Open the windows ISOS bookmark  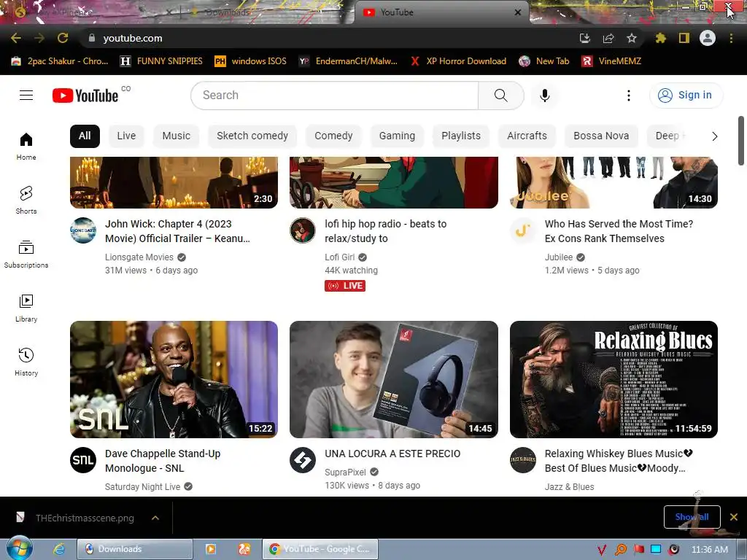pyautogui.click(x=251, y=61)
